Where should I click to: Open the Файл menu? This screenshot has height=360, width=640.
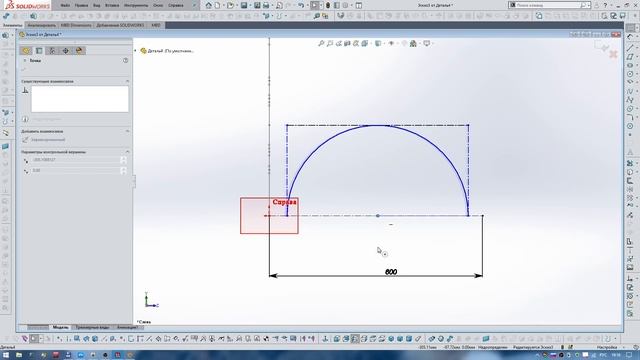click(x=65, y=5)
